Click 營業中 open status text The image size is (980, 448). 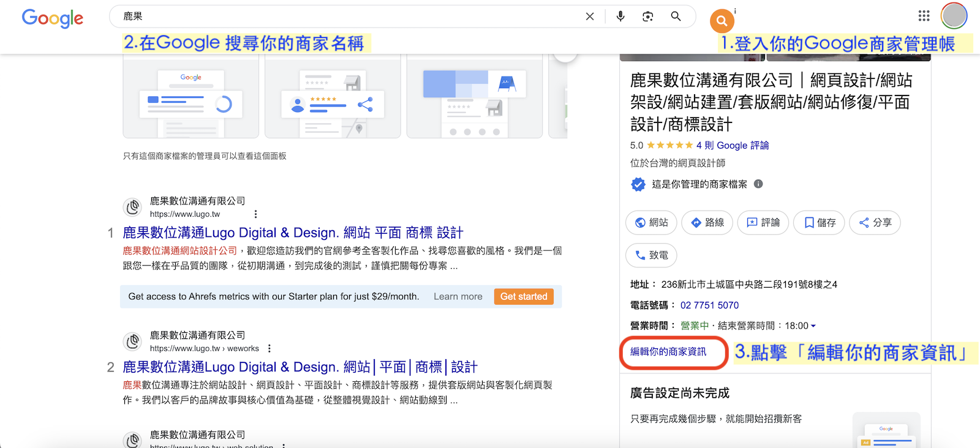point(695,326)
